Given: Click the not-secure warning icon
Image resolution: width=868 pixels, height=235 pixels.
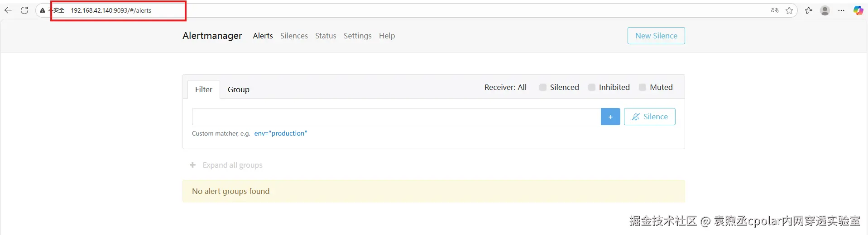Looking at the screenshot, I should click(43, 10).
